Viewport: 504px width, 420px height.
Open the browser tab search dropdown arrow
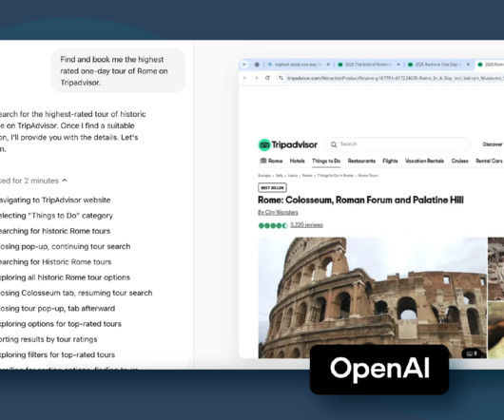pyautogui.click(x=244, y=65)
